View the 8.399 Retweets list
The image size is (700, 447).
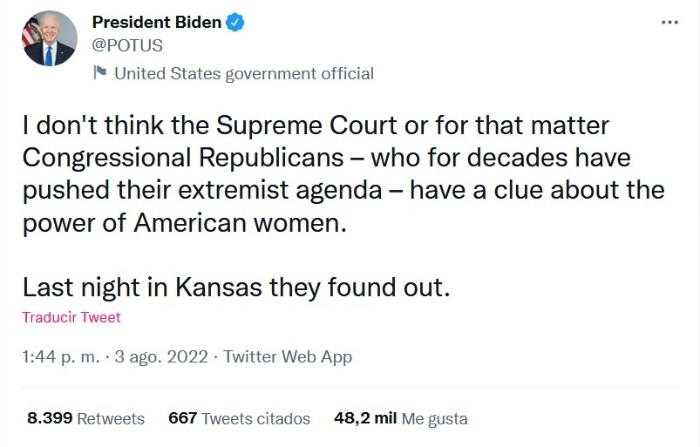pyautogui.click(x=85, y=418)
